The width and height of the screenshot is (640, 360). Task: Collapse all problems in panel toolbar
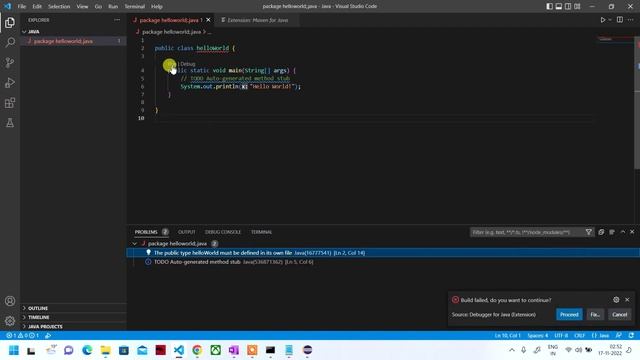(x=601, y=232)
